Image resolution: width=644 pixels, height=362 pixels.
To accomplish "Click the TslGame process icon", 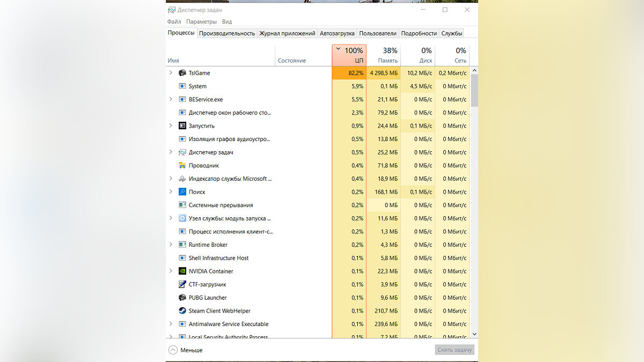I will click(182, 73).
